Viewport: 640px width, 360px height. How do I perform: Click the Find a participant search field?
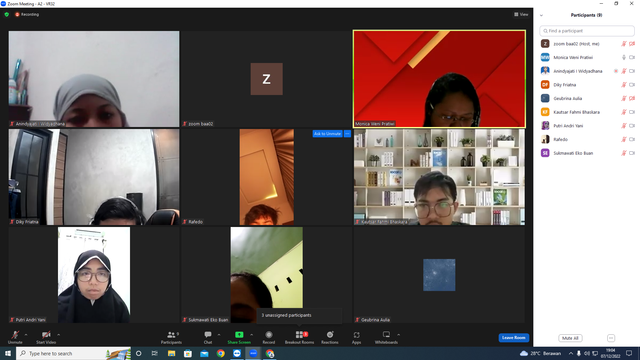coord(587,31)
